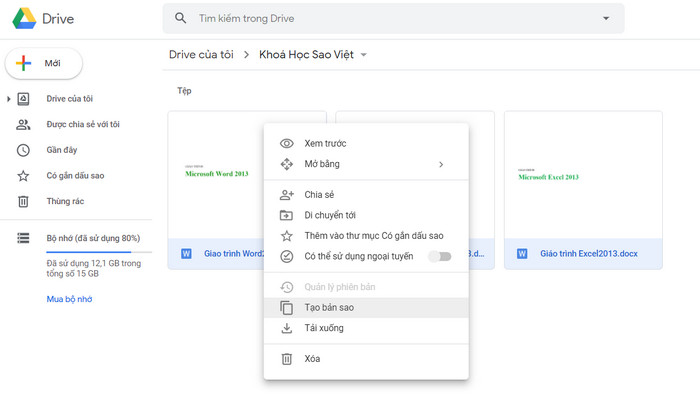Viewport: 700px width, 398px height.
Task: Click the copy duplicate icon
Action: point(287,308)
